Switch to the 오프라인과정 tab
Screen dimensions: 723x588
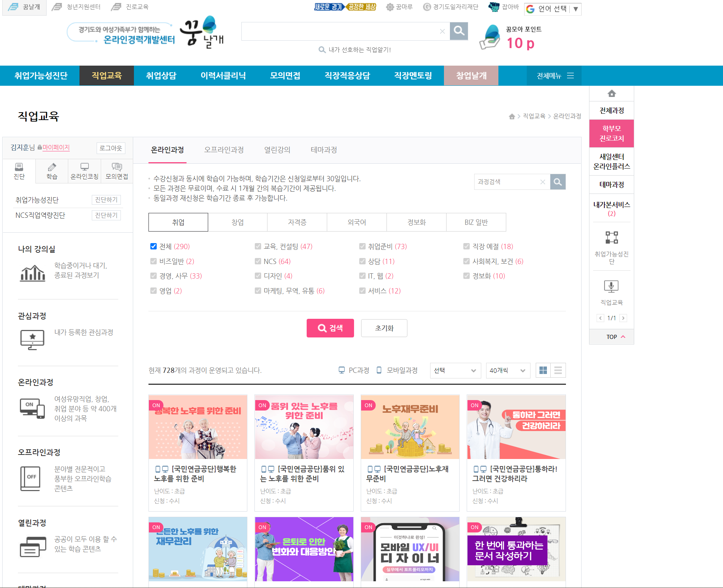pyautogui.click(x=224, y=150)
